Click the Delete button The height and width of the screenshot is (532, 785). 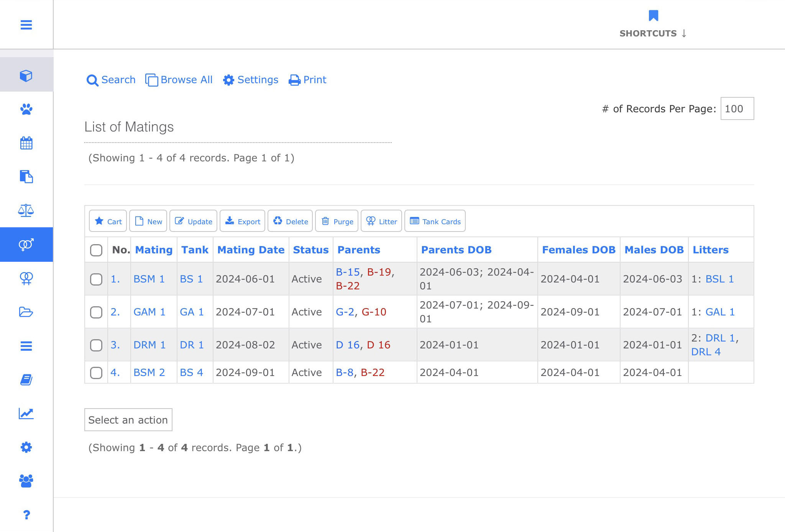[x=290, y=221]
